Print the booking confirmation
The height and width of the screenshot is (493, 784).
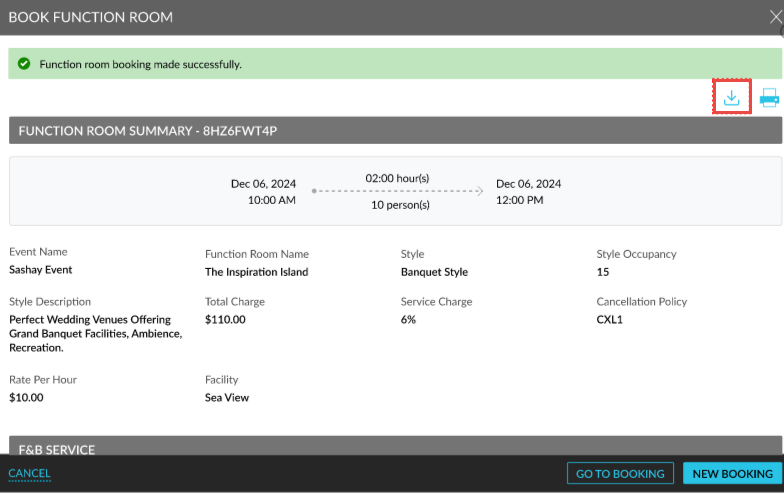click(x=769, y=97)
